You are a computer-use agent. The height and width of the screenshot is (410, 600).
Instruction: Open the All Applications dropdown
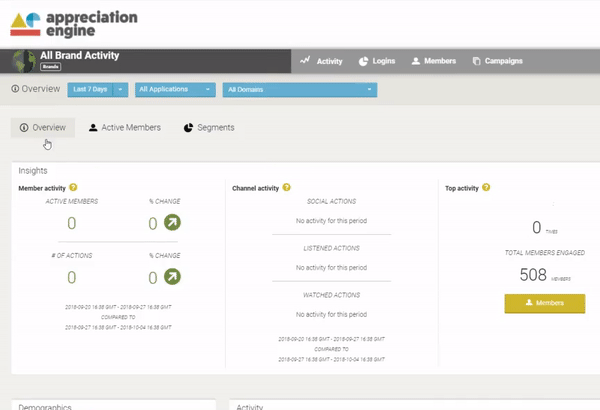tap(175, 90)
